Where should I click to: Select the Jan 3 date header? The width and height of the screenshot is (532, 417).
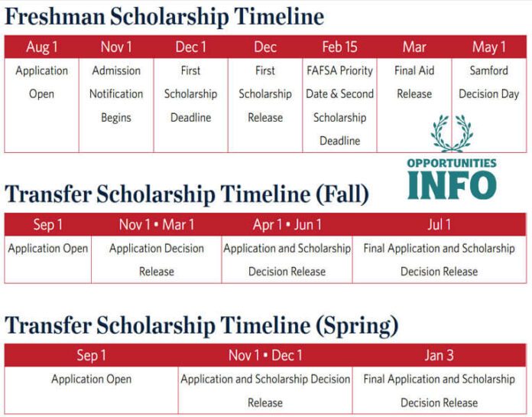click(x=439, y=356)
